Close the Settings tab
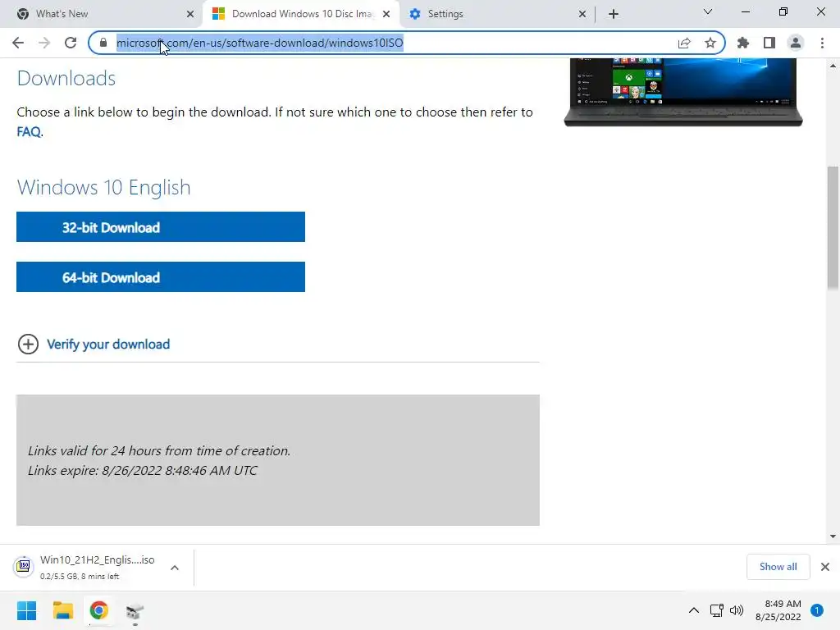This screenshot has width=840, height=630. [582, 14]
